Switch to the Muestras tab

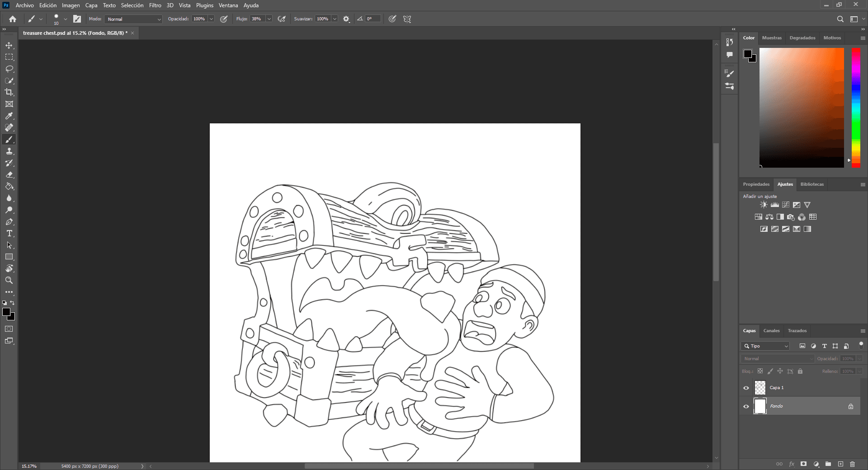(771, 38)
